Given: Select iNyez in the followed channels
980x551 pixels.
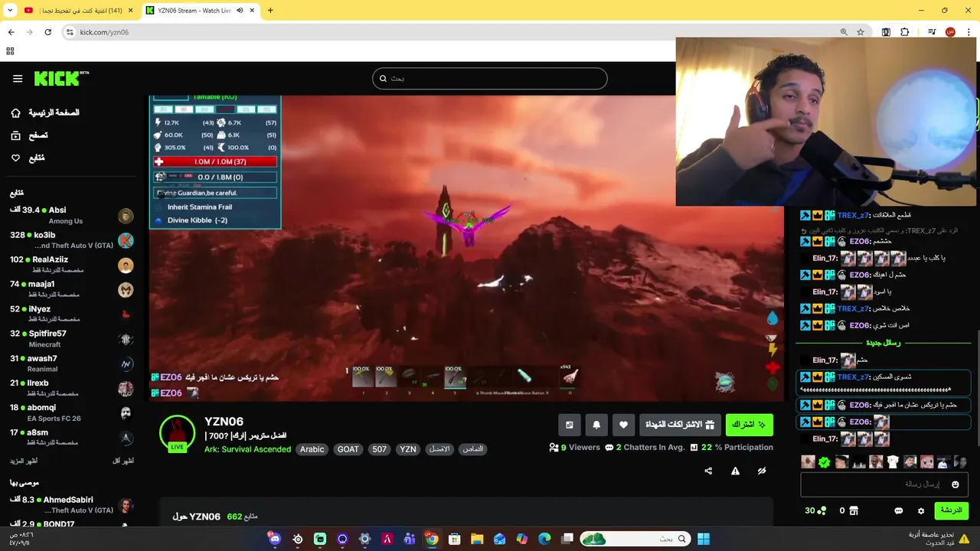Looking at the screenshot, I should [71, 314].
